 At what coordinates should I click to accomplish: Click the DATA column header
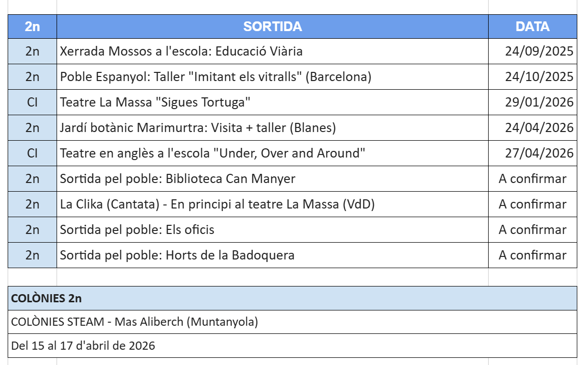coord(532,27)
